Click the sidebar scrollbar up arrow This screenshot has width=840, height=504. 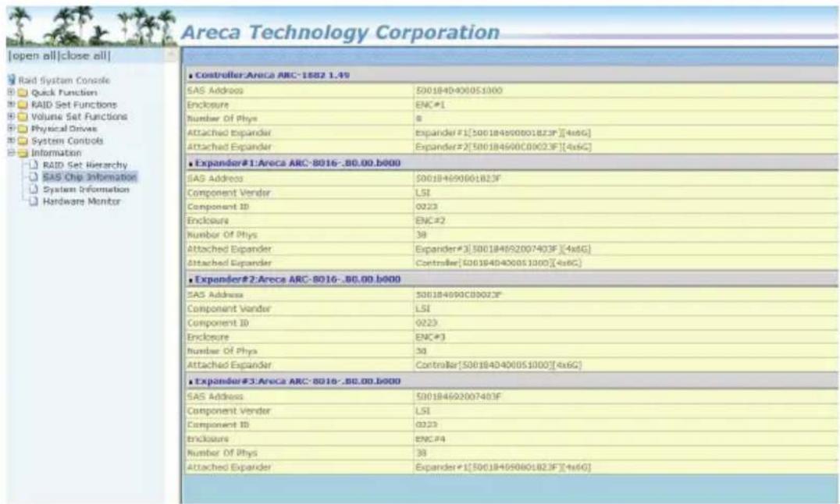172,55
